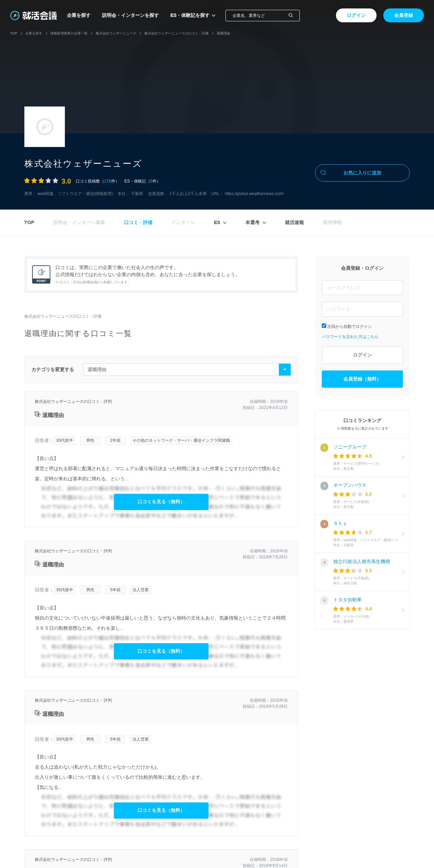The image size is (434, 868).
Task: Open the ES・体験記を探す header dropdown
Action: 193,15
